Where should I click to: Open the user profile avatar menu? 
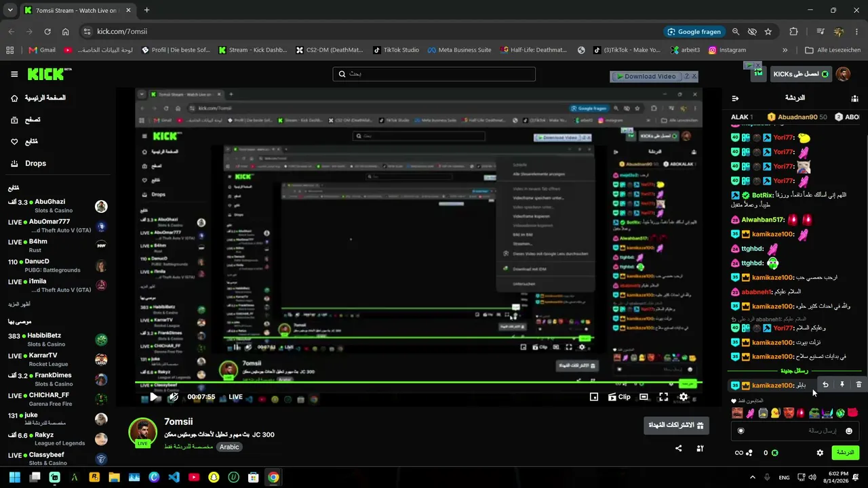point(843,74)
